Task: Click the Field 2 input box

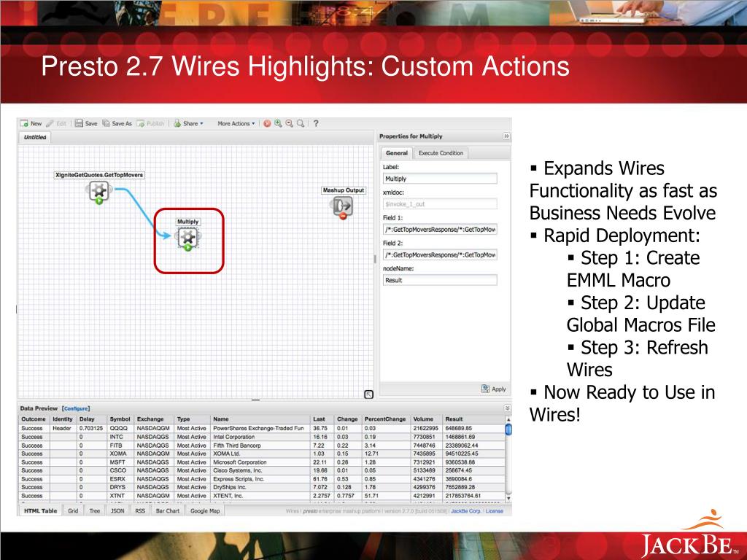Action: 440,254
